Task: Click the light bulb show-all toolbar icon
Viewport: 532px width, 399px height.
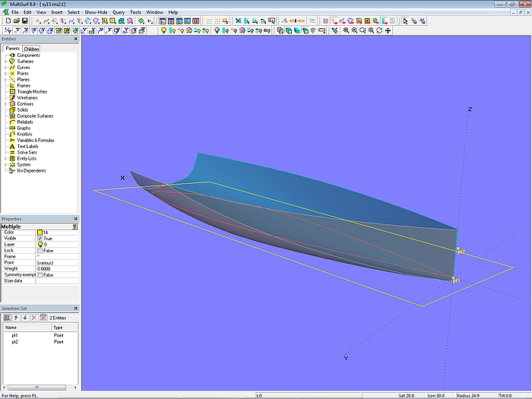Action: pyautogui.click(x=162, y=30)
